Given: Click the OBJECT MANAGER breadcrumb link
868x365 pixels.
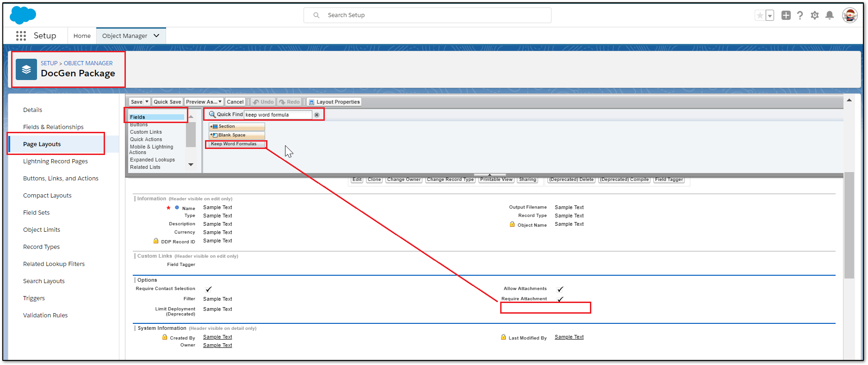Looking at the screenshot, I should [x=88, y=63].
